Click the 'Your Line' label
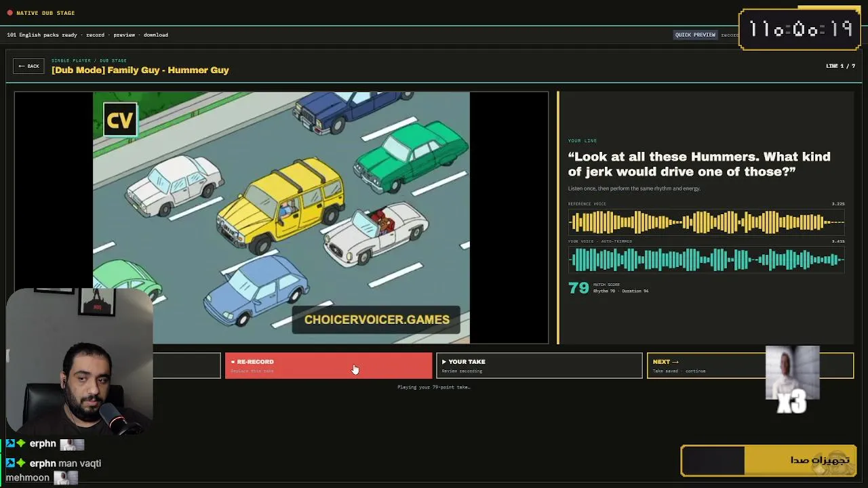868x488 pixels. click(583, 141)
